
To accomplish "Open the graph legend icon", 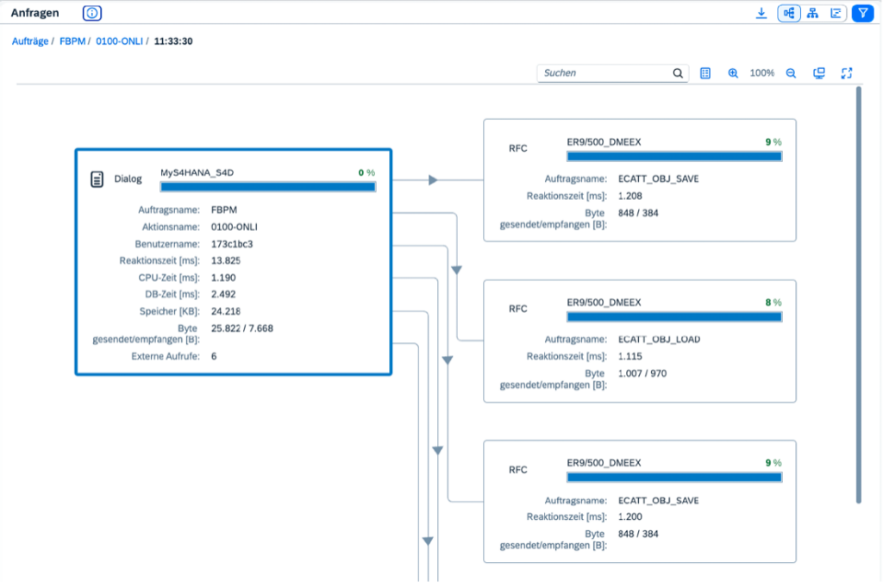I will click(x=705, y=73).
